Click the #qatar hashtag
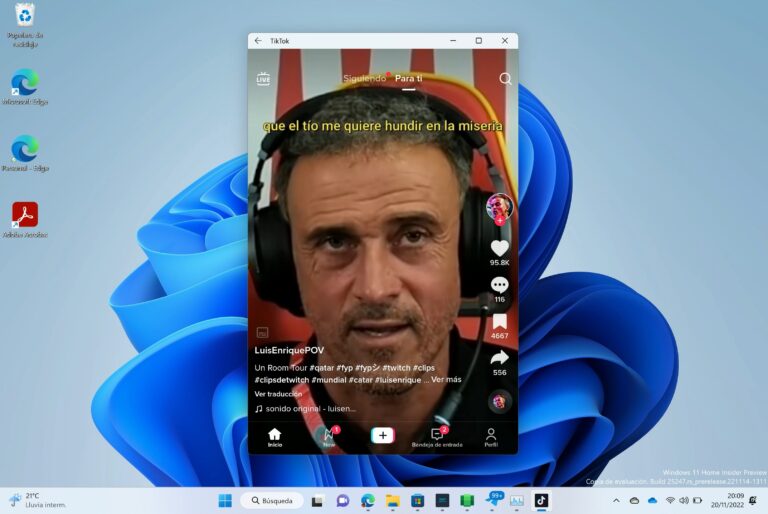Screen dimensions: 768x514 [322, 367]
